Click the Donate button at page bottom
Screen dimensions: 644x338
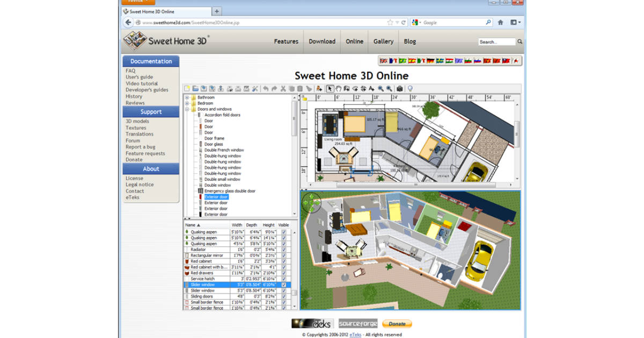(x=397, y=323)
